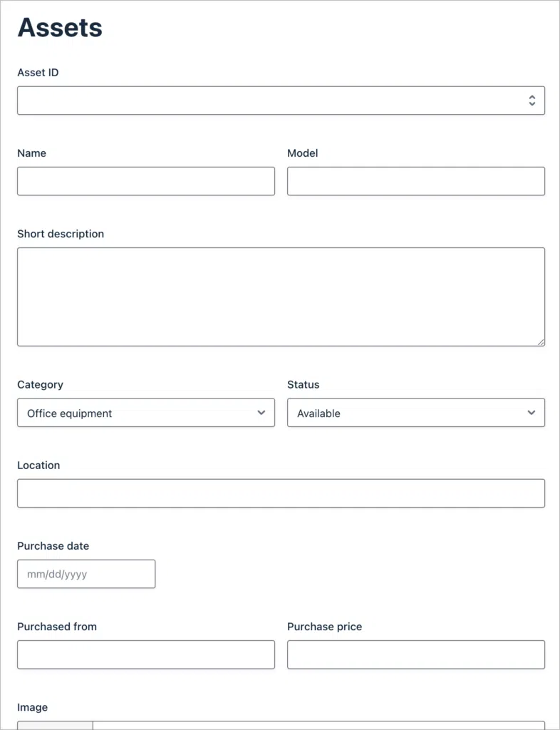
Task: Click the Assets page heading
Action: click(x=60, y=28)
